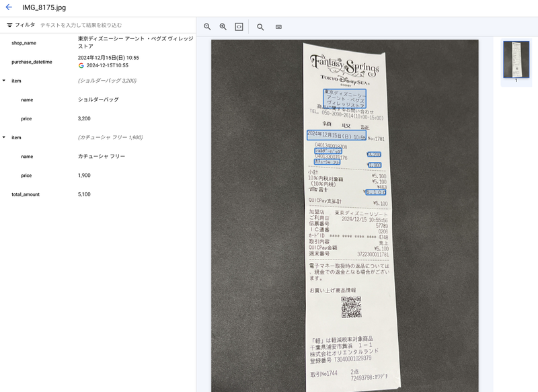
Task: Click the fit-to-page icon
Action: coord(239,27)
